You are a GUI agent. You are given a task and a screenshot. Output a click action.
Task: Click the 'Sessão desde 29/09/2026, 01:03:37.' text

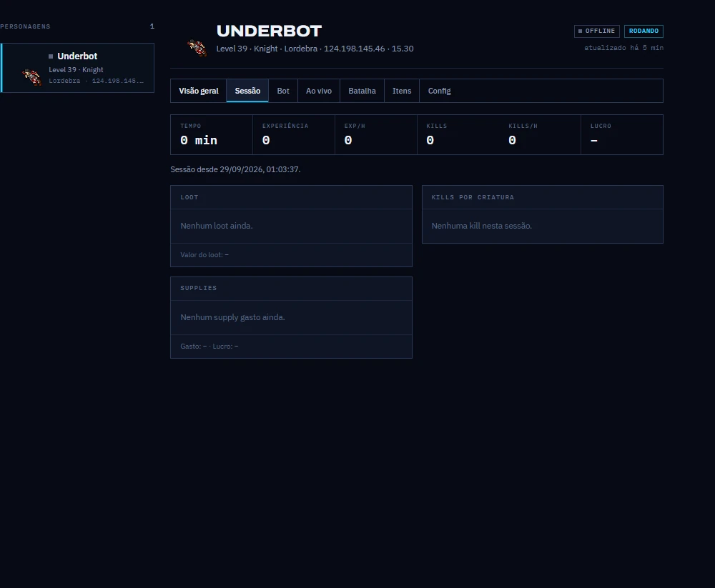click(x=235, y=169)
